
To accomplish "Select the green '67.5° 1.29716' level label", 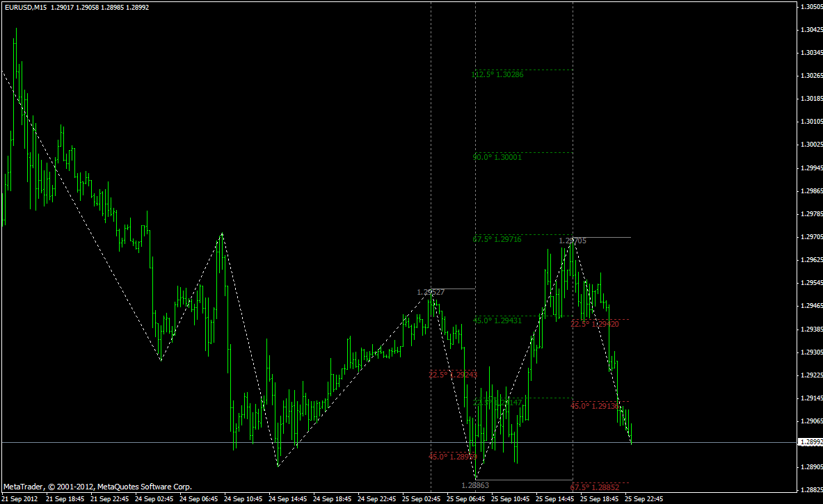I will (497, 239).
